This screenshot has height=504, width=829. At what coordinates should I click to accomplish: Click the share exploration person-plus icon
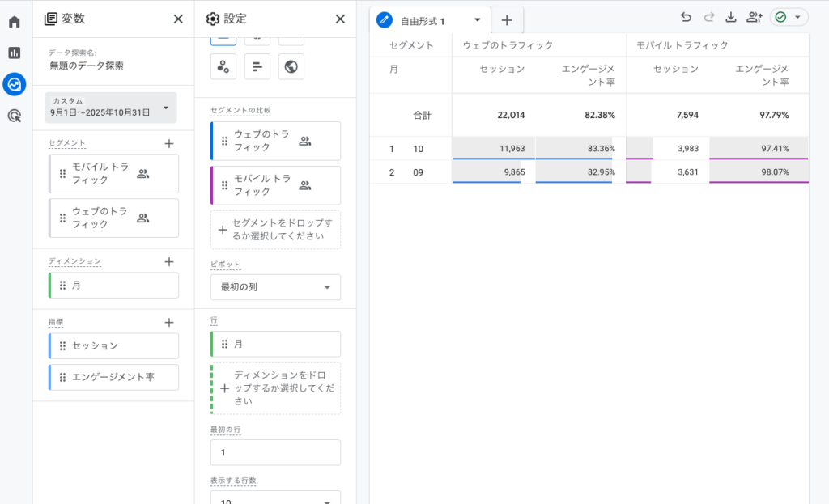pyautogui.click(x=755, y=18)
